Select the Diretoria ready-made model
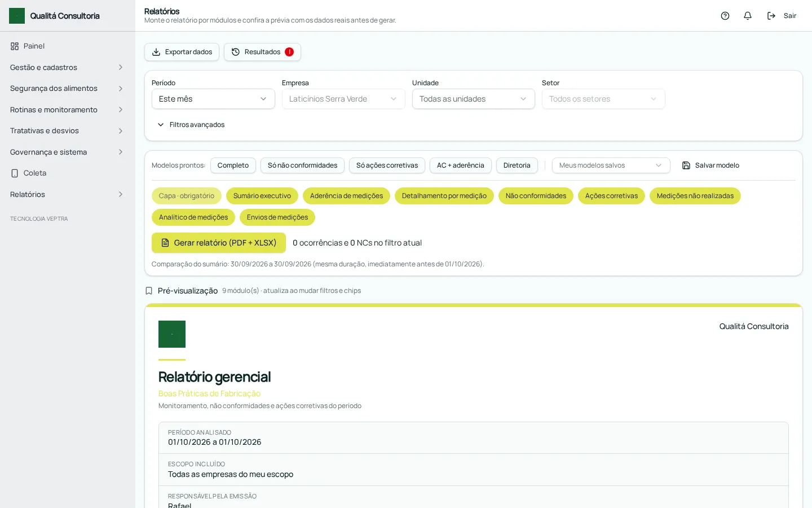The height and width of the screenshot is (508, 812). click(x=517, y=165)
